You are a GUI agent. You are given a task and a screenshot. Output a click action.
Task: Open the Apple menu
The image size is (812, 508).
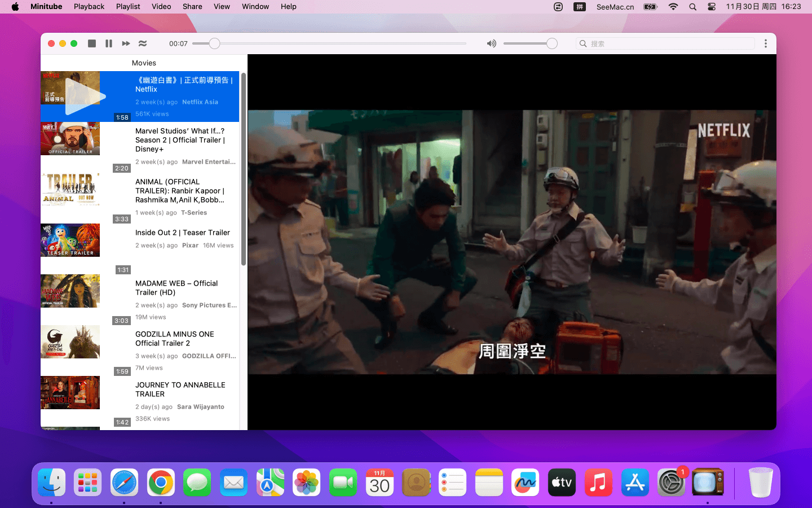(15, 7)
